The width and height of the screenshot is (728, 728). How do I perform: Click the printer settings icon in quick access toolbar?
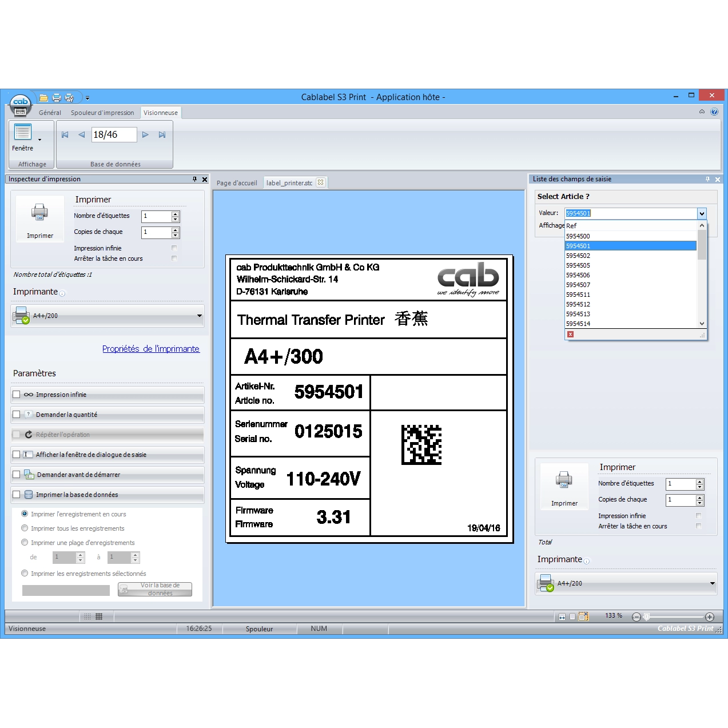(x=70, y=98)
